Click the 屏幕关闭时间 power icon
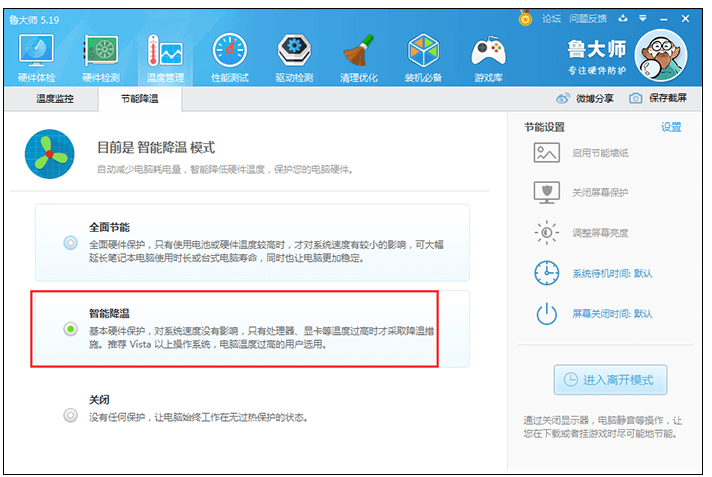 [x=547, y=313]
